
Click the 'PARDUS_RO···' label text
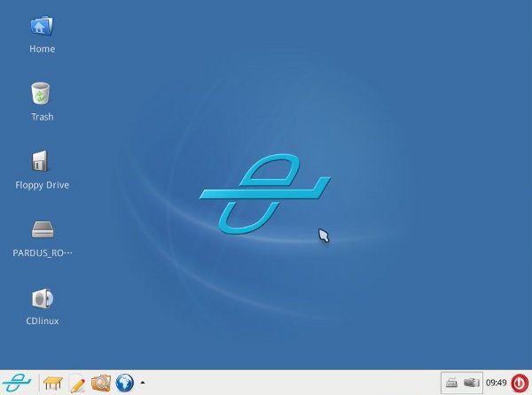click(x=43, y=253)
